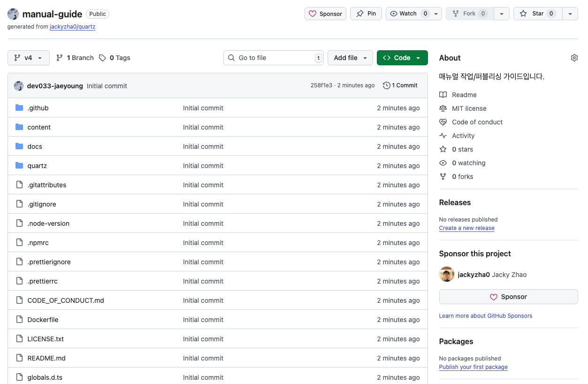Expand the Add file dropdown
Viewport: 588px width, 384px height.
coord(350,58)
